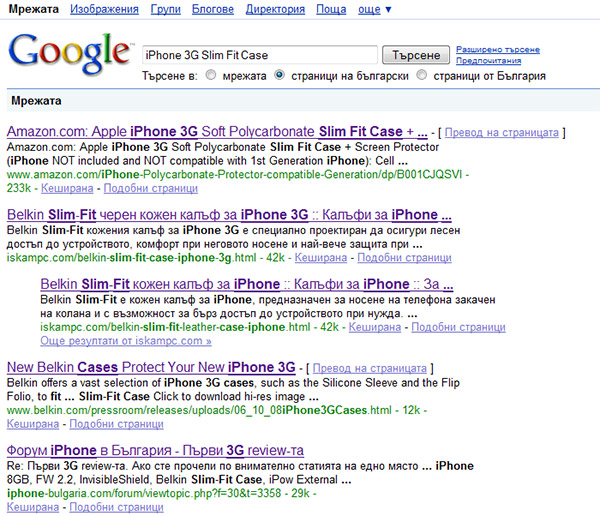Viewport: 600px width, 516px height.
Task: Open cached iphone-bulgaria.com forum page
Action: (33, 507)
